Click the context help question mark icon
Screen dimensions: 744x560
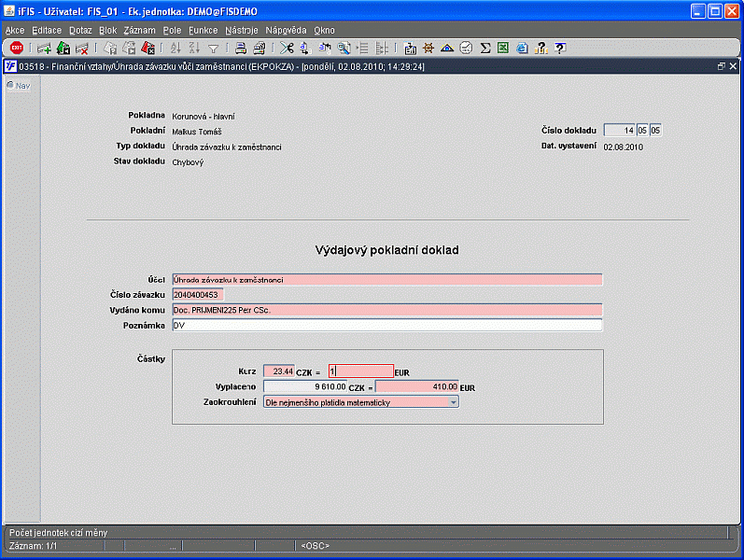pyautogui.click(x=560, y=48)
